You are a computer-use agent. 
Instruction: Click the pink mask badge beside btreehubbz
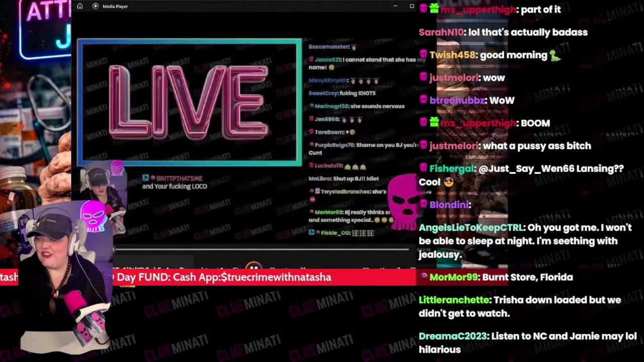coord(423,100)
